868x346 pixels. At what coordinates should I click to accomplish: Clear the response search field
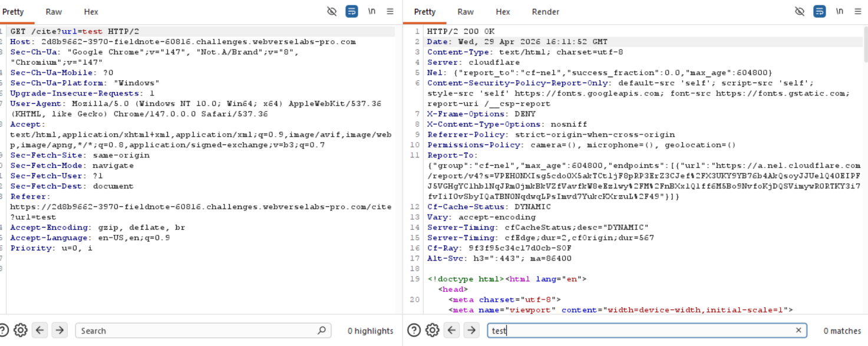pos(798,331)
